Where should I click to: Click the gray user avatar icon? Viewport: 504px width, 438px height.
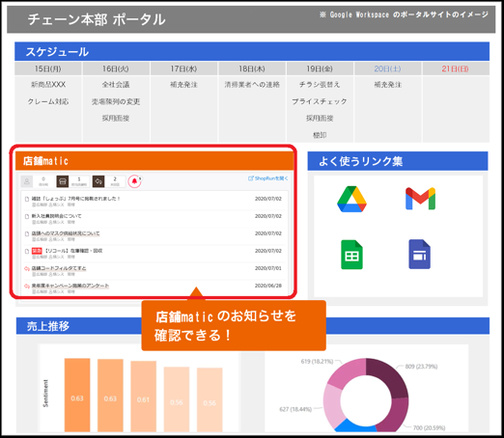pyautogui.click(x=27, y=181)
